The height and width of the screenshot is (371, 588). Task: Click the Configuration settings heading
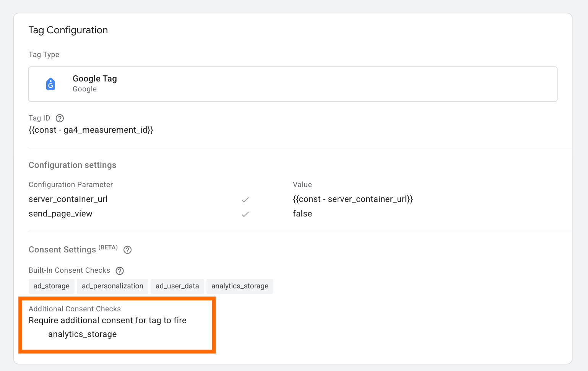click(73, 165)
